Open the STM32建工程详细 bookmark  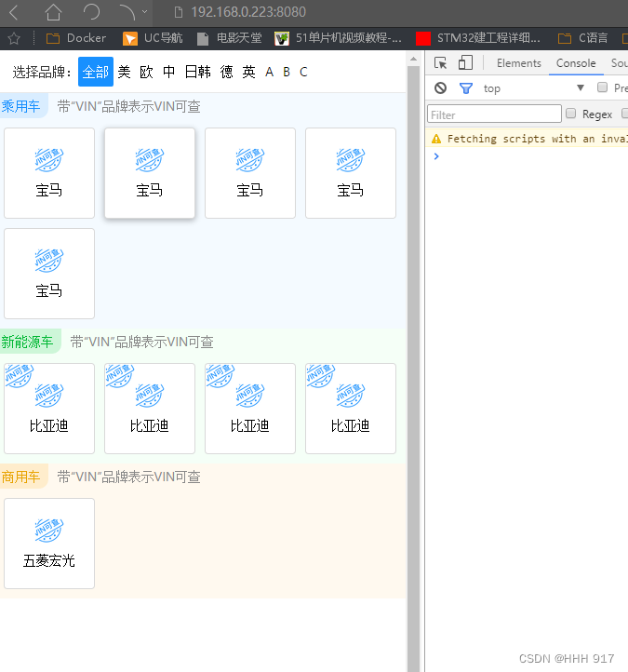click(x=478, y=38)
